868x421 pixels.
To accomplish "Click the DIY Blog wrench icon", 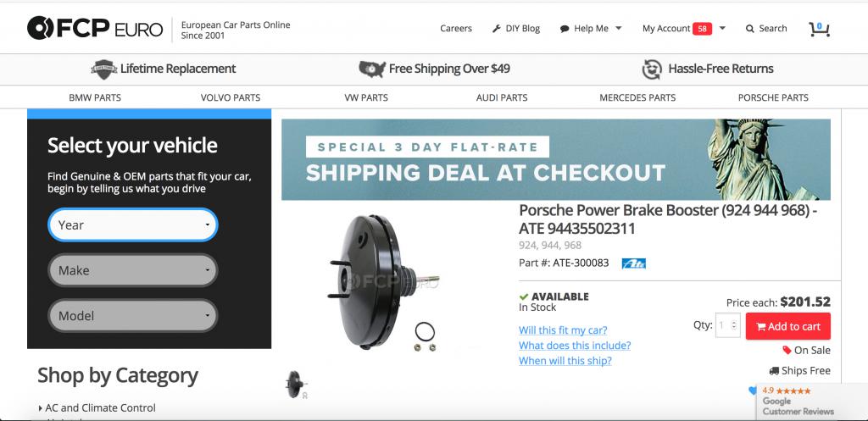I will [497, 29].
